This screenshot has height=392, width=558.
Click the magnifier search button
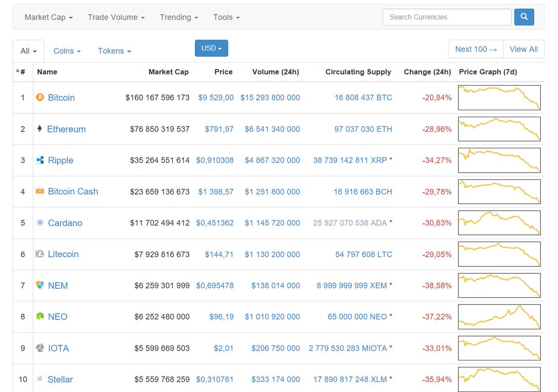tap(524, 17)
